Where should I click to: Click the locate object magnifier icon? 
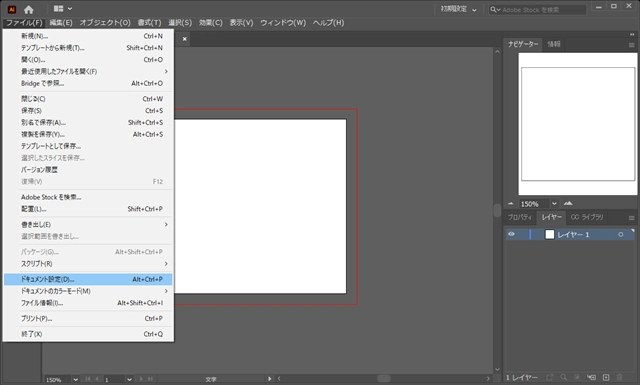pyautogui.click(x=564, y=378)
